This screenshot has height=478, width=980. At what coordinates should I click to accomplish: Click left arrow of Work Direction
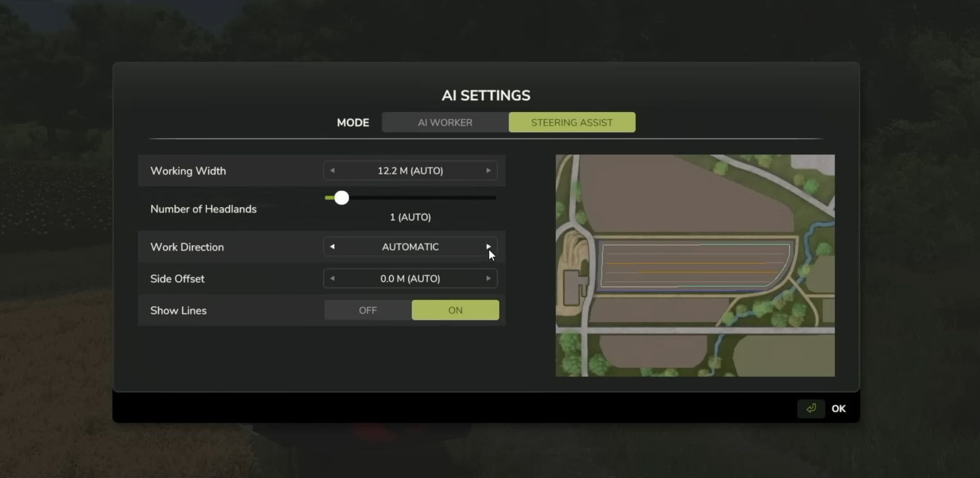(332, 247)
